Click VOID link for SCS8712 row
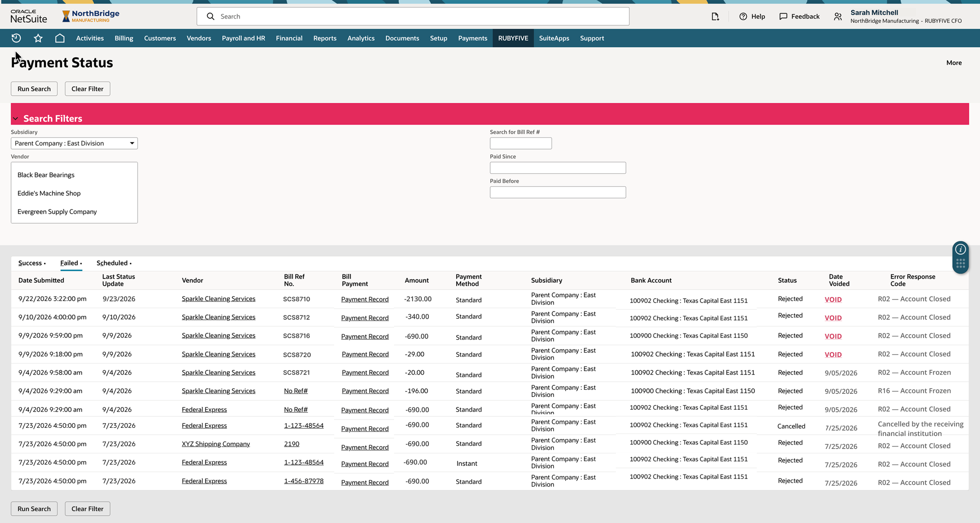980x523 pixels. [x=833, y=318]
